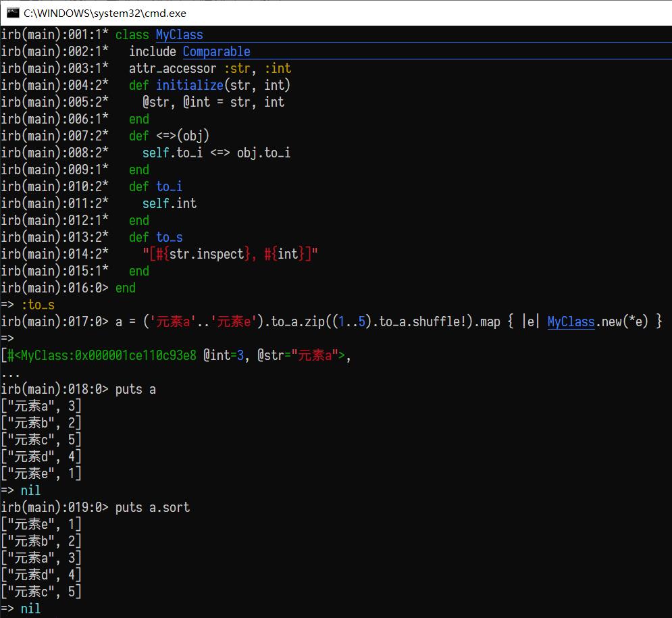Click the window title C:\WINDOWS\system32\cmd.exe
This screenshot has height=618, width=672.
point(105,14)
